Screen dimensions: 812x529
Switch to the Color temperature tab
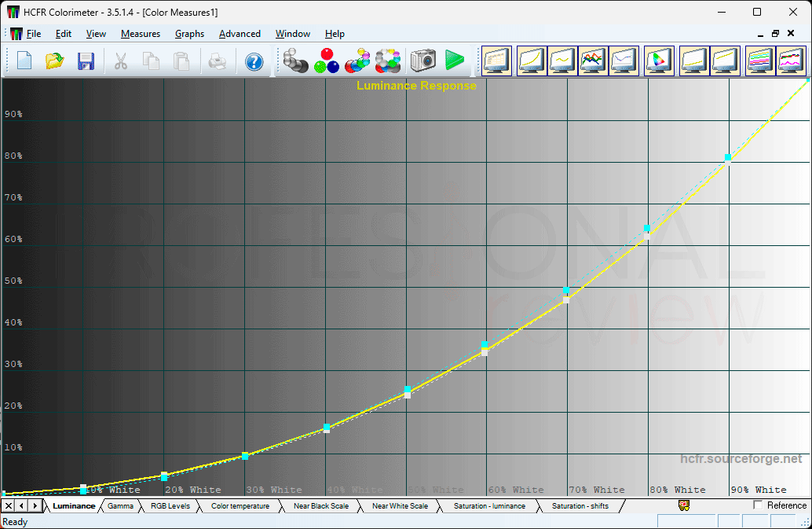tap(240, 505)
